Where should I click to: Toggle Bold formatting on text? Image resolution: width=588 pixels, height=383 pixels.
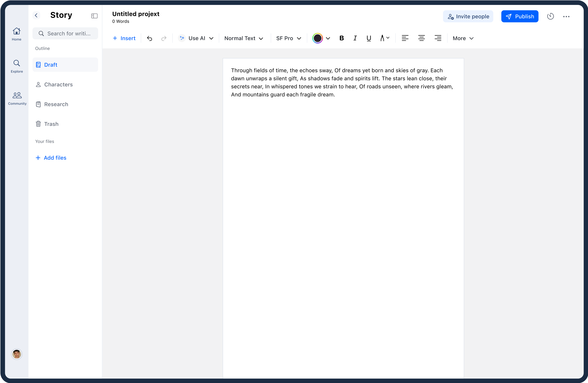tap(342, 38)
